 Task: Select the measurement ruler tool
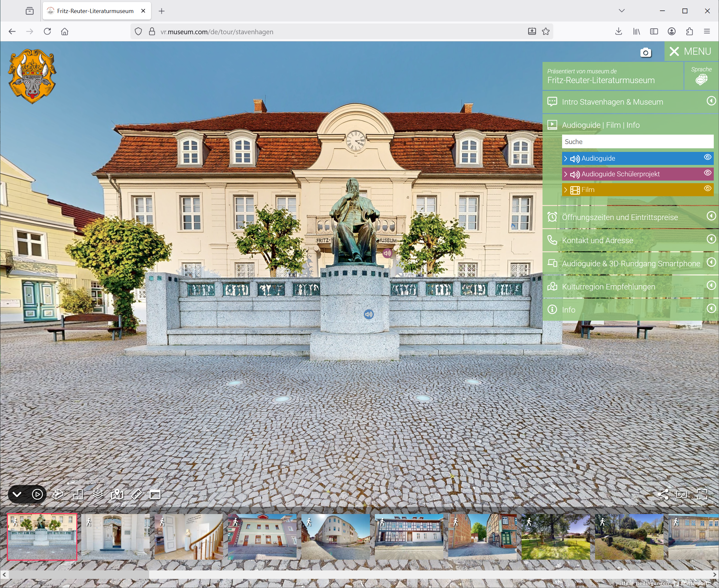point(136,494)
